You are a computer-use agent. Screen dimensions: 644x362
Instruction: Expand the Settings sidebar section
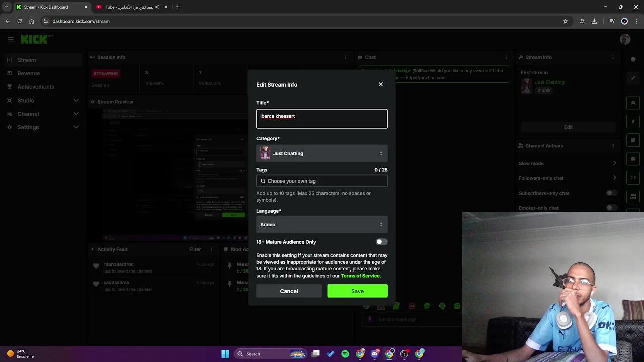(x=76, y=127)
